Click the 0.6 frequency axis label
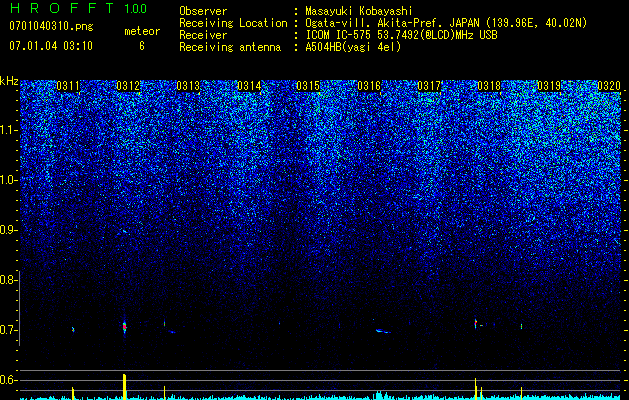Image resolution: width=629 pixels, height=400 pixels. click(x=8, y=380)
